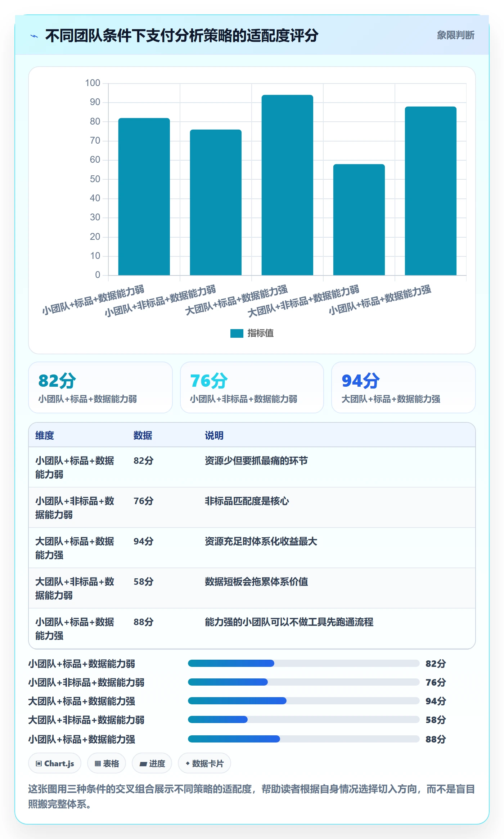Click the 94分 progress bar
The width and height of the screenshot is (504, 839).
303,701
